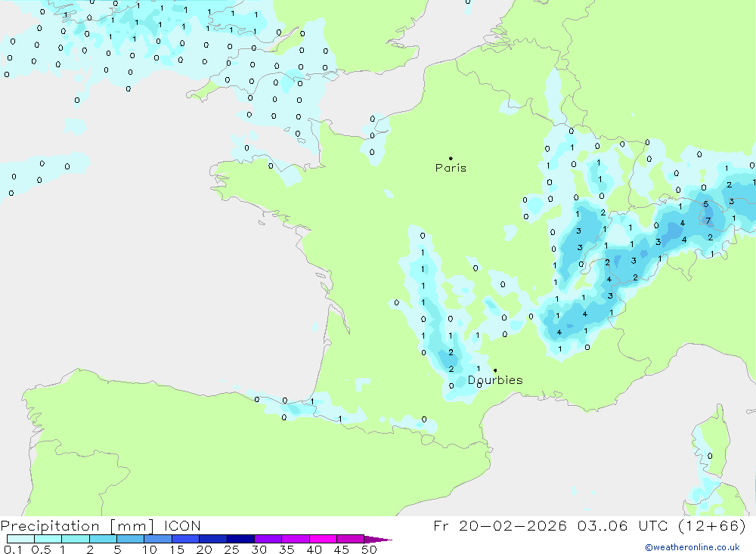The height and width of the screenshot is (554, 756).
Task: Click the legend label 0.1
Action: [x=13, y=549]
